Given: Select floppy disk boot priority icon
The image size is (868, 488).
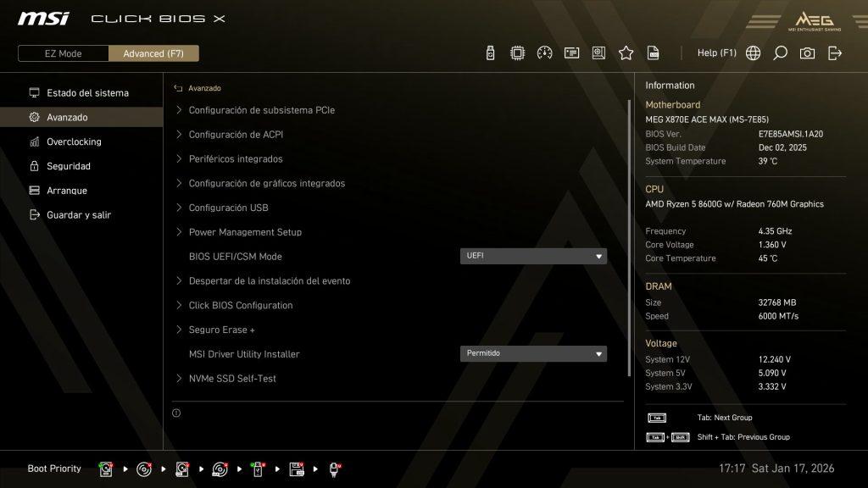Looking at the screenshot, I should click(x=297, y=469).
